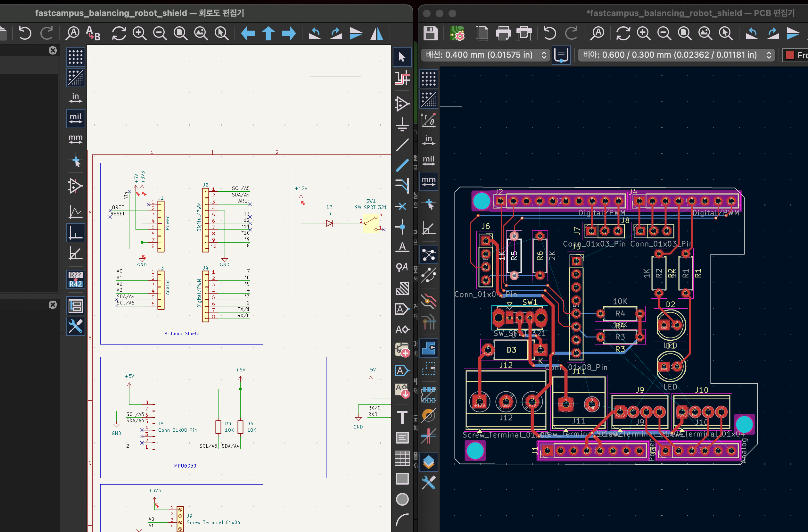Open board setup with gear icon
The width and height of the screenshot is (808, 532).
pyautogui.click(x=457, y=33)
